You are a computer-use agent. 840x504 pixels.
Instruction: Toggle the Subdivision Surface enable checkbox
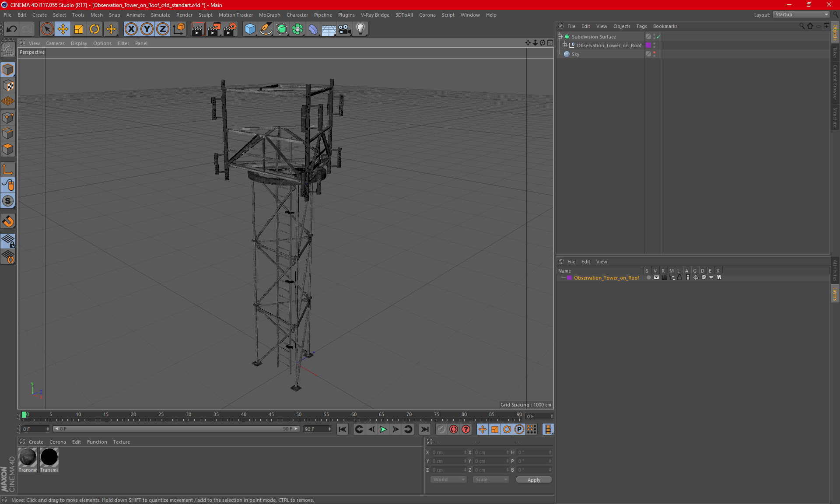659,37
